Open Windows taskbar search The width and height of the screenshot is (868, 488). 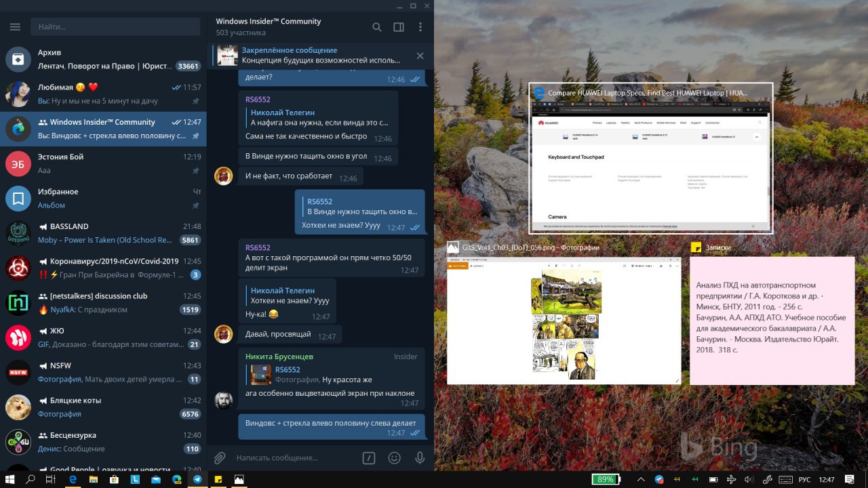[31, 479]
